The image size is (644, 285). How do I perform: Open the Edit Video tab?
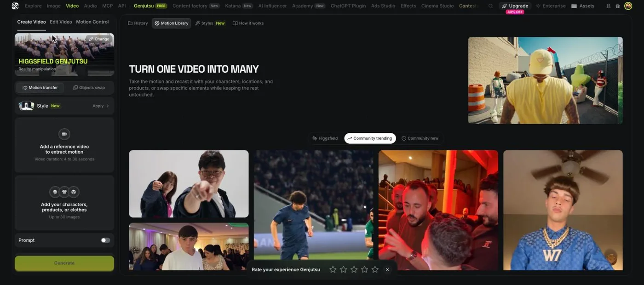point(61,22)
